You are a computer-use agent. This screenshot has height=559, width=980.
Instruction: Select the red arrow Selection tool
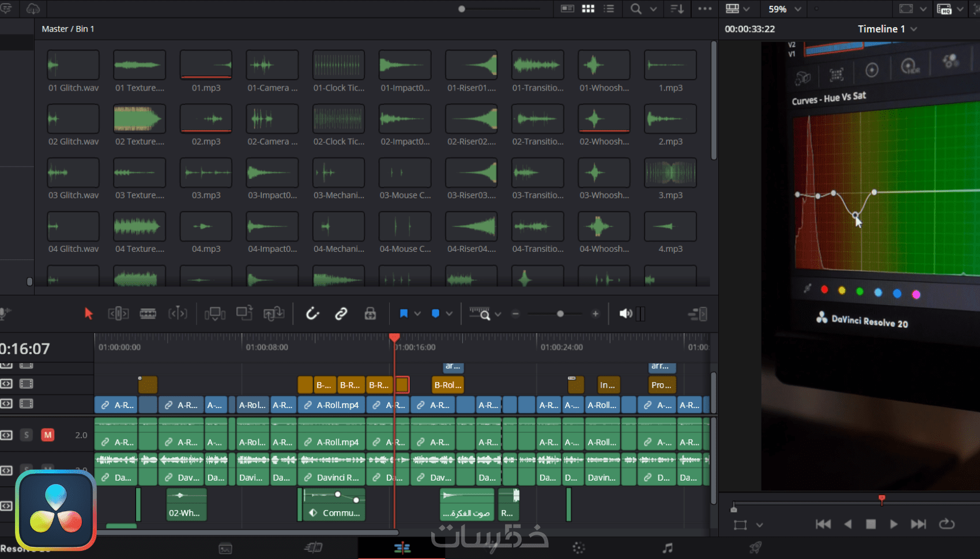[88, 314]
